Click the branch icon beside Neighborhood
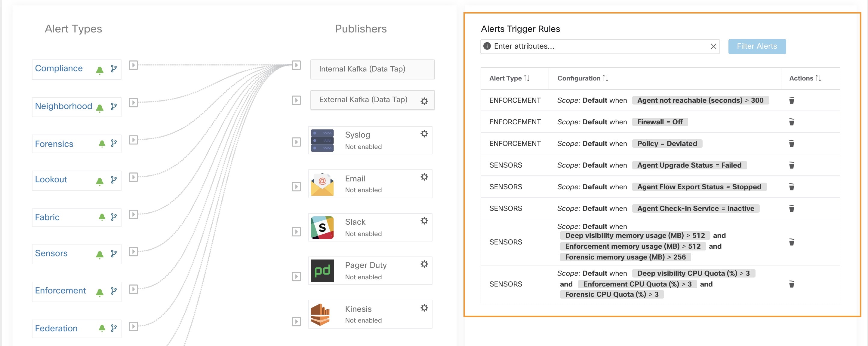The width and height of the screenshot is (868, 346). 114,107
